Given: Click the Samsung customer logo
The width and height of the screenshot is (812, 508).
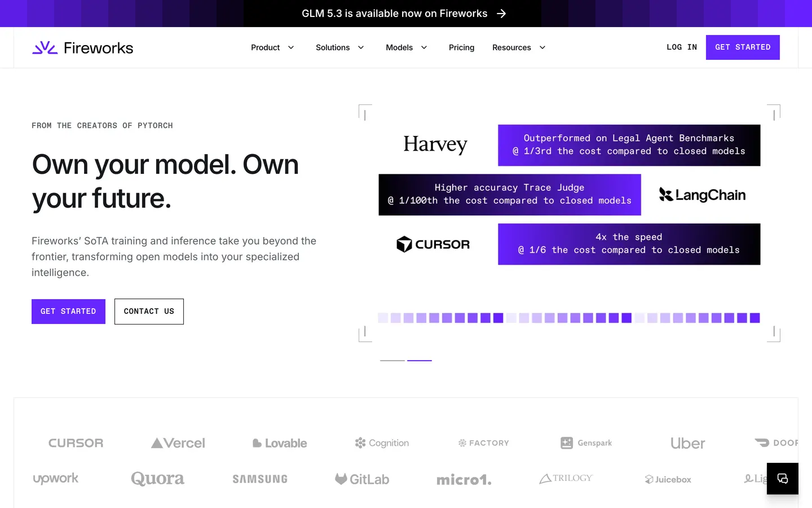Looking at the screenshot, I should click(260, 479).
